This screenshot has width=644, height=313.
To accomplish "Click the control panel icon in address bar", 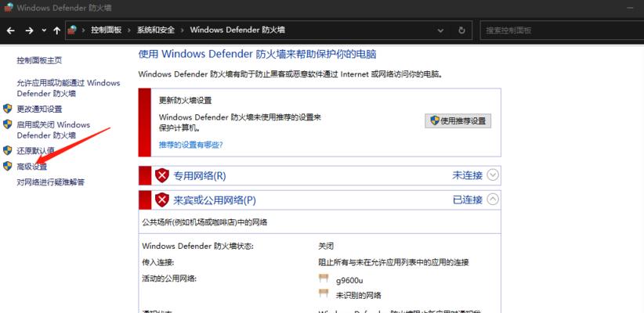I will click(x=72, y=30).
